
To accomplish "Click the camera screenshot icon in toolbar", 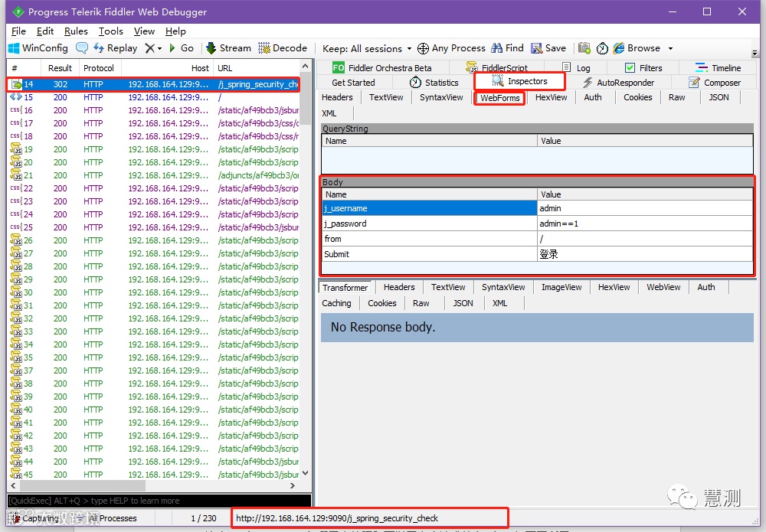I will (584, 47).
